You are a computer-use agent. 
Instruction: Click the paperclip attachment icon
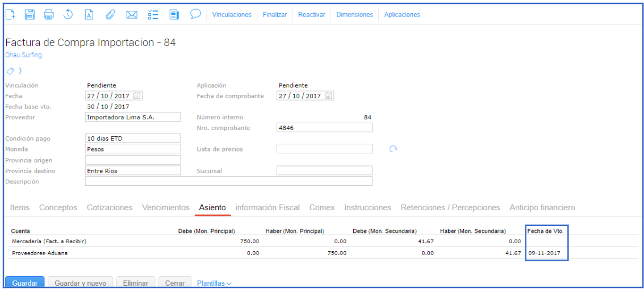coord(110,15)
